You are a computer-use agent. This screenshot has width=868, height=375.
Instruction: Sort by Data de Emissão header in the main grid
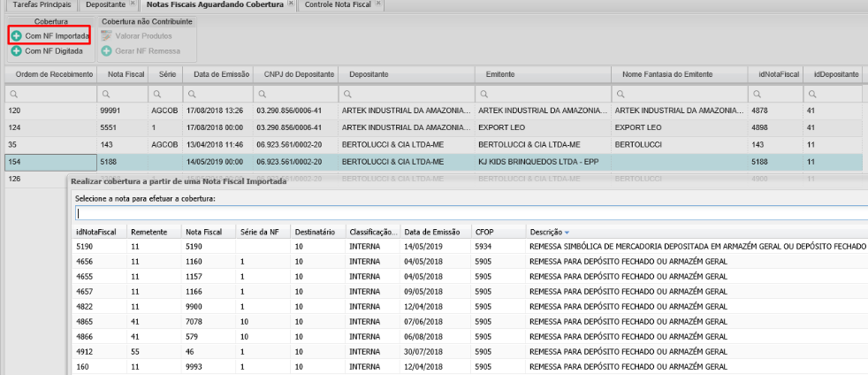218,74
